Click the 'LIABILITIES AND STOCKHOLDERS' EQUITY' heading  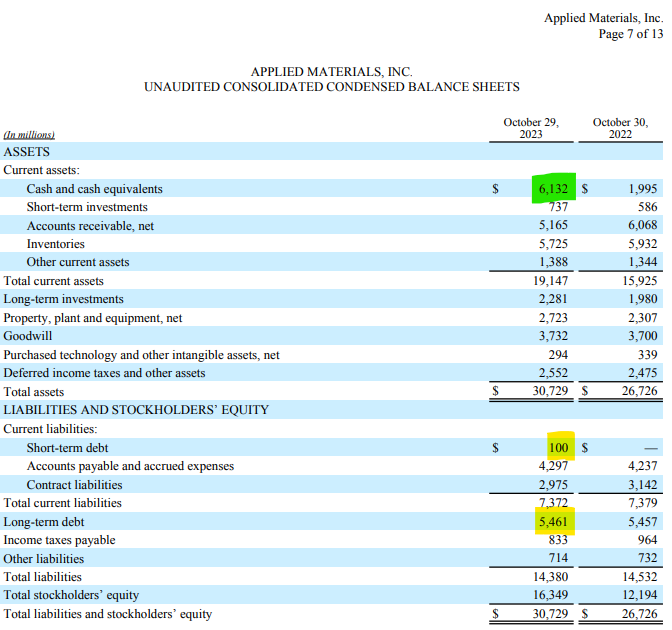(x=136, y=410)
